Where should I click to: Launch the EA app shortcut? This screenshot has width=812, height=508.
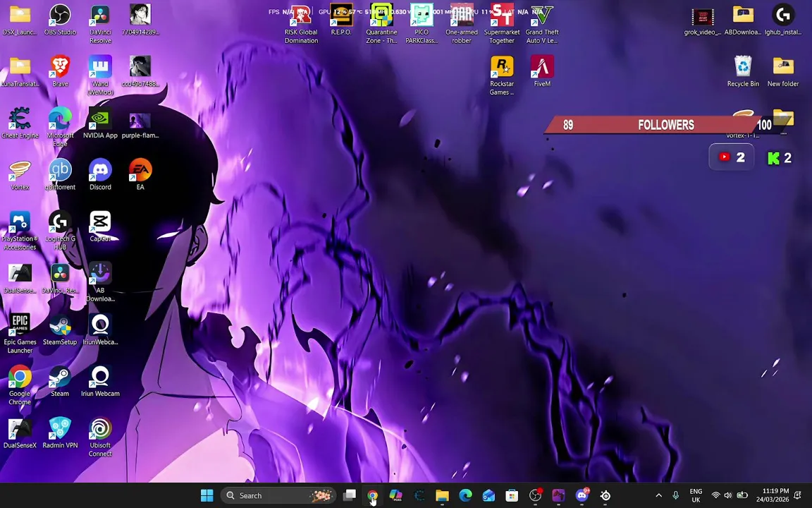(140, 175)
